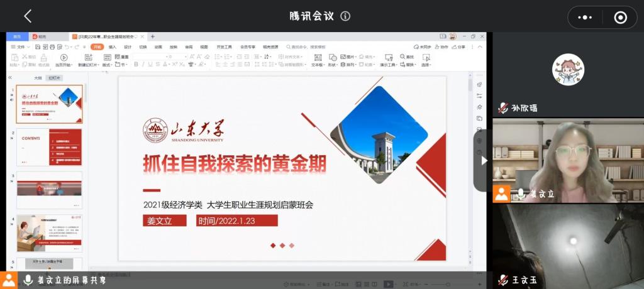Select slide 3 thumbnail

[49, 190]
